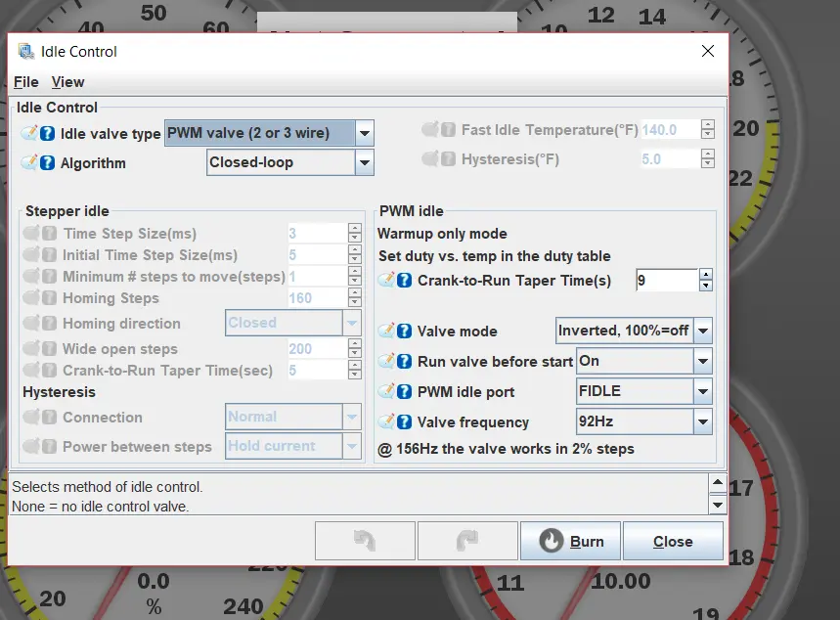Click edit pencil icon beside Algorithm
The image size is (840, 620).
30,161
